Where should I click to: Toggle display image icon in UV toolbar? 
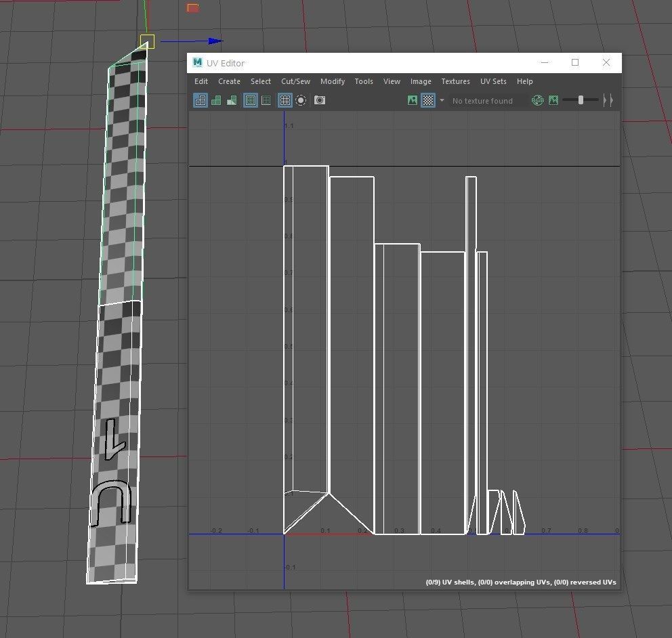[x=413, y=100]
